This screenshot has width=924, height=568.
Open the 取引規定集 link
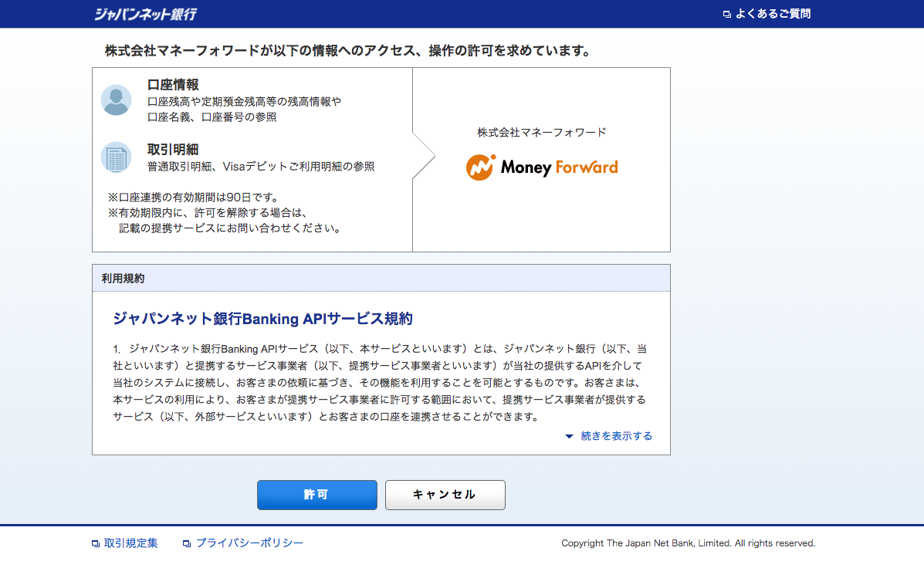(130, 543)
